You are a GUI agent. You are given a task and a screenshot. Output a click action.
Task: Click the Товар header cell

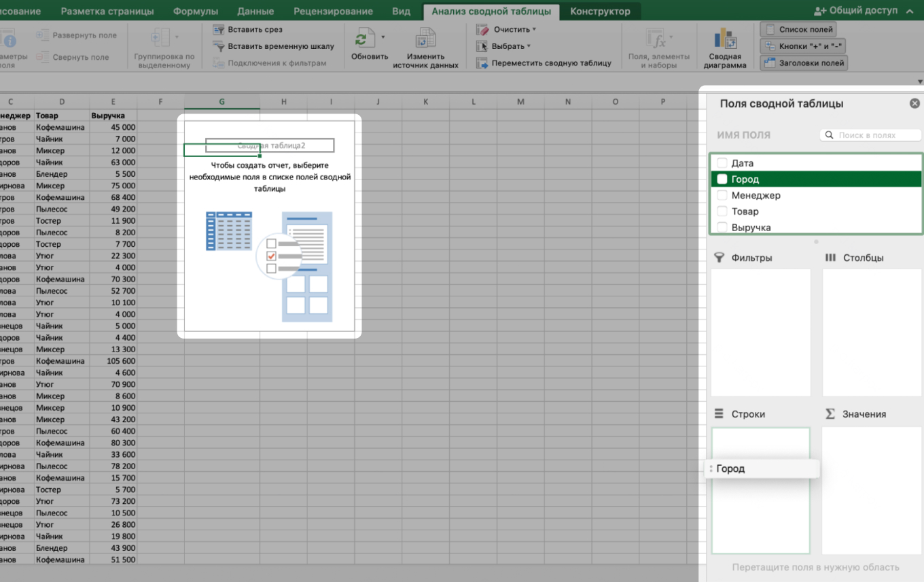[x=62, y=116]
